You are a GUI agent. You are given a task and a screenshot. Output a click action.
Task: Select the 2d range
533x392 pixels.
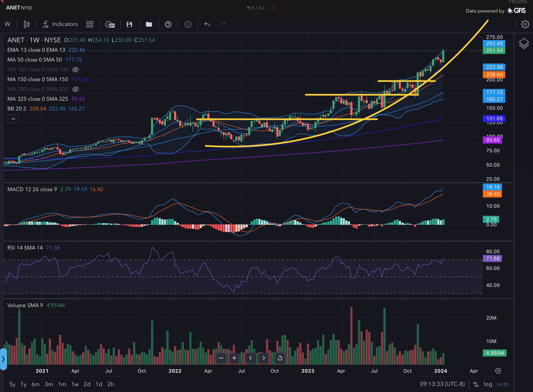pos(87,384)
